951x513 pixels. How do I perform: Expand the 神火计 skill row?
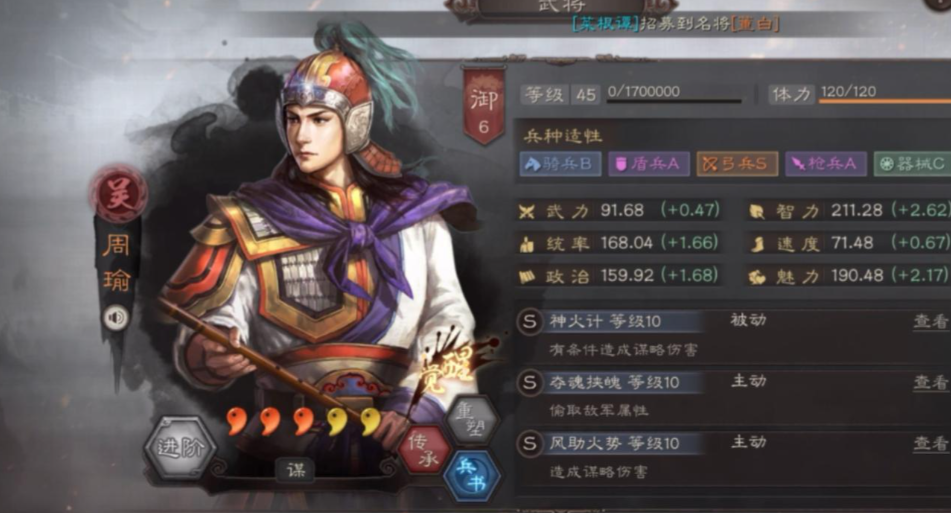point(733,335)
